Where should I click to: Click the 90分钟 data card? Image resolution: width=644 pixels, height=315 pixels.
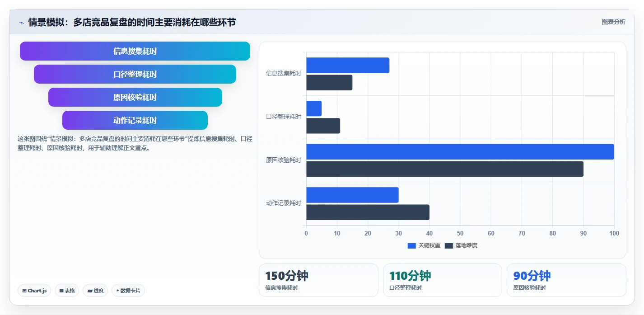(566, 280)
